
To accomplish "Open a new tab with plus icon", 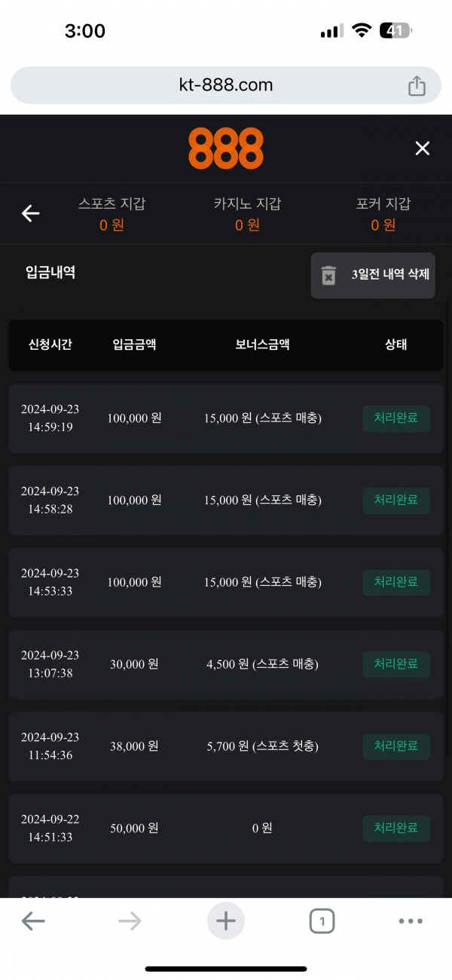I will point(226,920).
